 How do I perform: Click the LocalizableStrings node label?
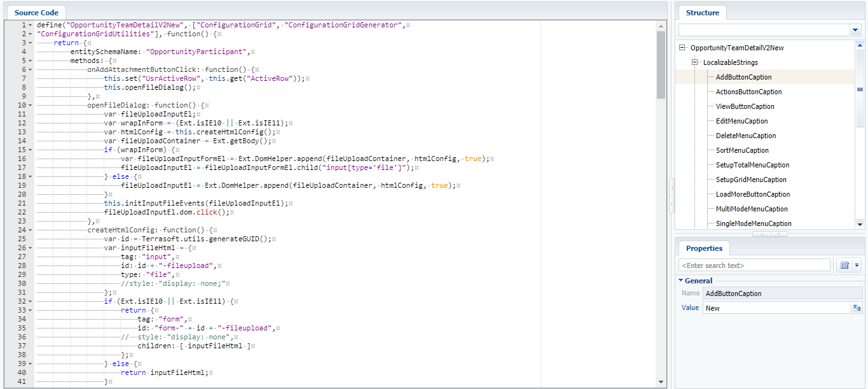(730, 62)
